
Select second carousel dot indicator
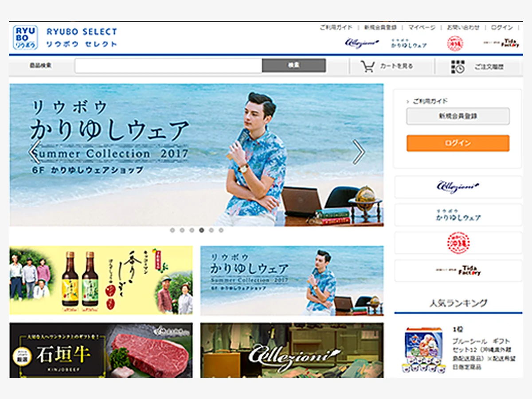[182, 230]
